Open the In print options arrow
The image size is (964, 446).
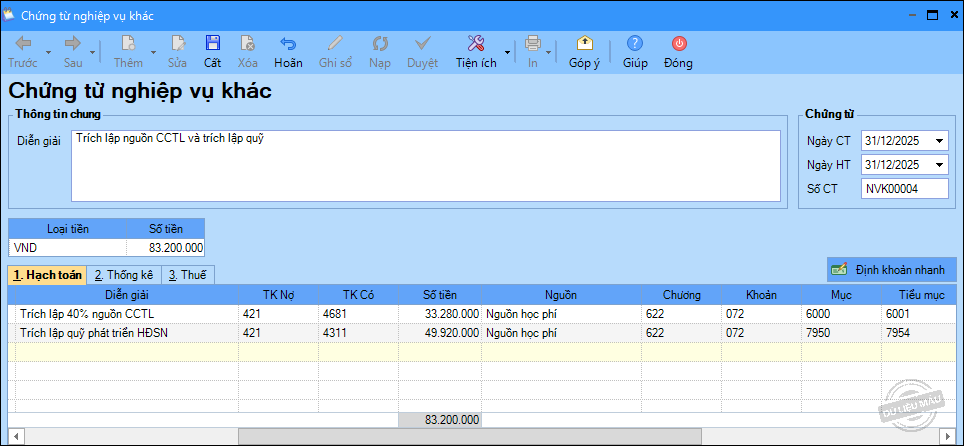tap(549, 51)
